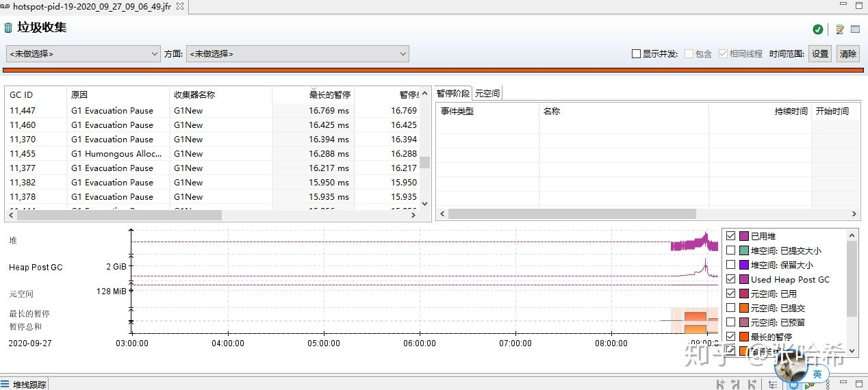Open the first <未做选择> filter dropdown
The height and width of the screenshot is (390, 868).
click(84, 53)
